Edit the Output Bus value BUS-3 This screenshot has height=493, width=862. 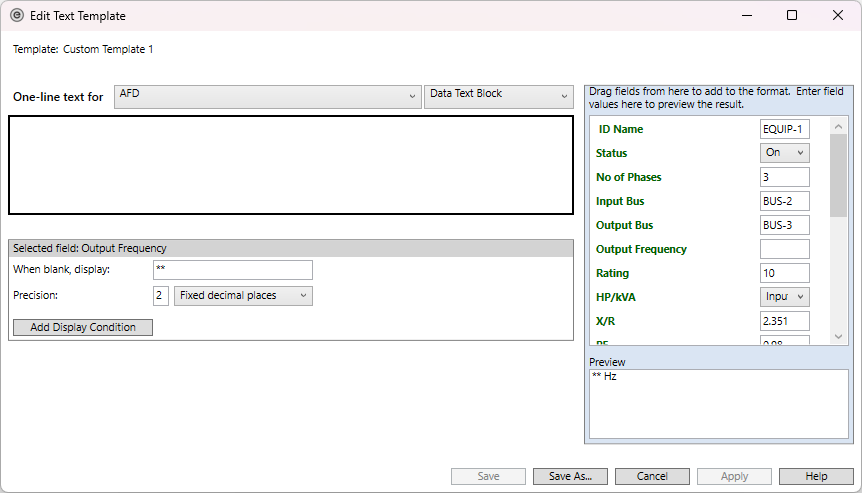[784, 225]
